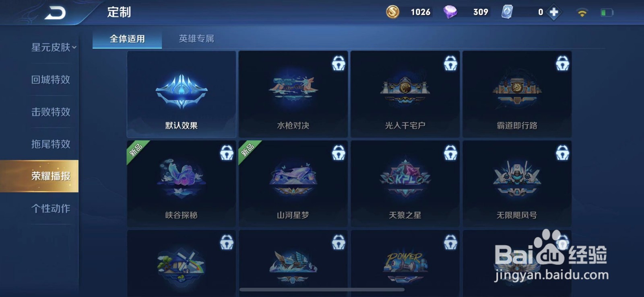Open 个性动作 in the sidebar
Viewport: 644px width, 297px height.
coord(51,208)
